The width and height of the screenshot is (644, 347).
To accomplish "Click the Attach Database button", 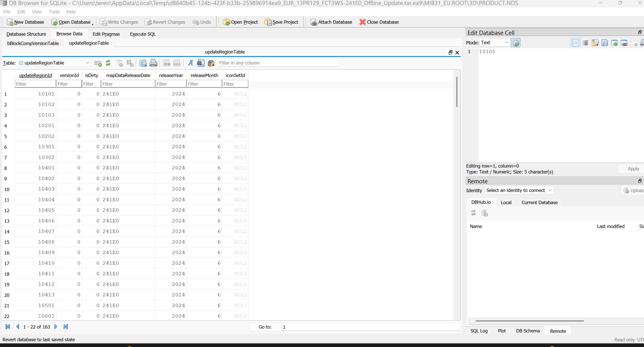I will coord(331,22).
